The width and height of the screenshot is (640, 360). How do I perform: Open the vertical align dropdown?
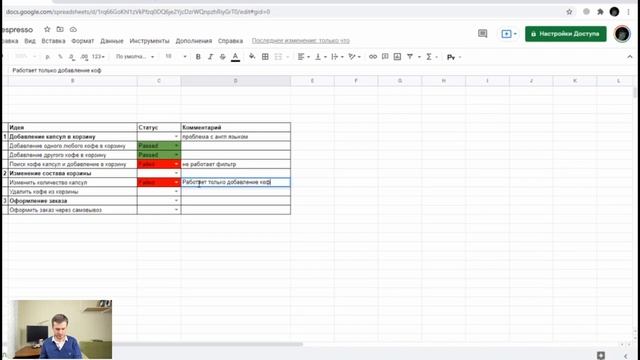coord(320,57)
